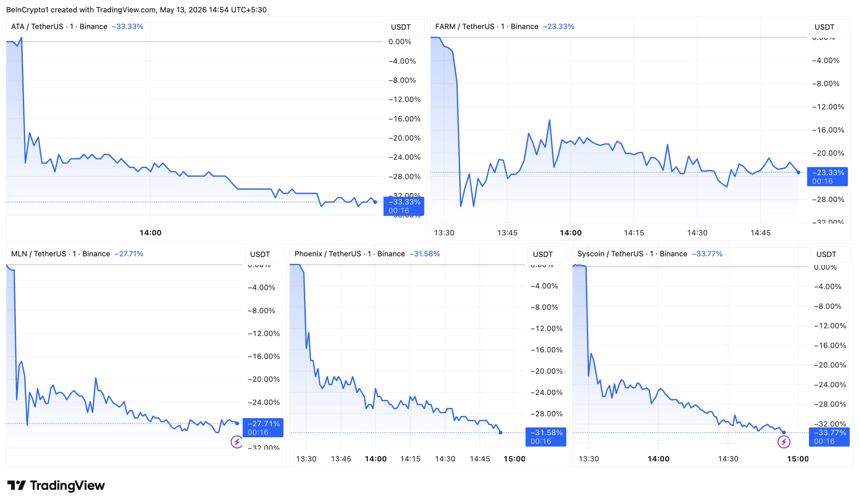Click the TradingView logo at the bottom

[56, 485]
